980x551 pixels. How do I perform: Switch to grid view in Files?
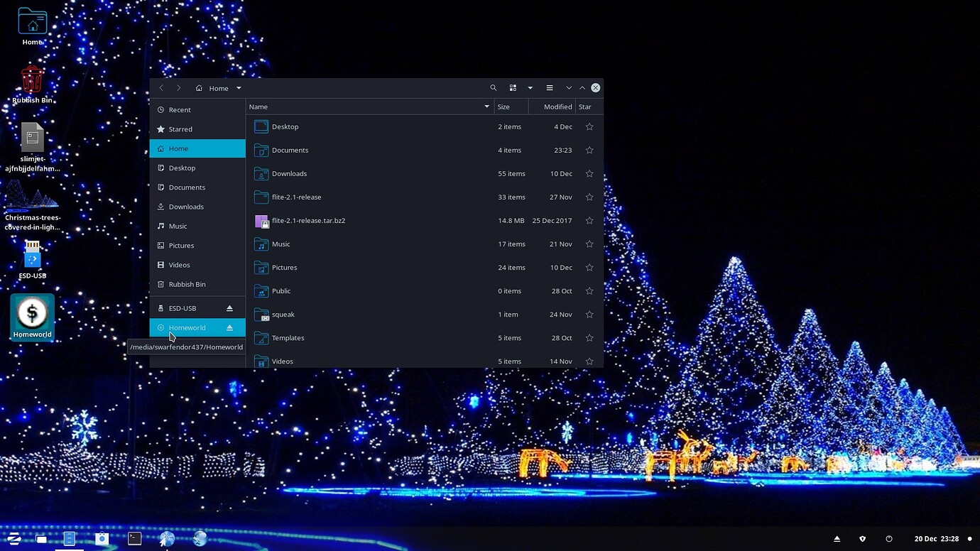pos(513,87)
